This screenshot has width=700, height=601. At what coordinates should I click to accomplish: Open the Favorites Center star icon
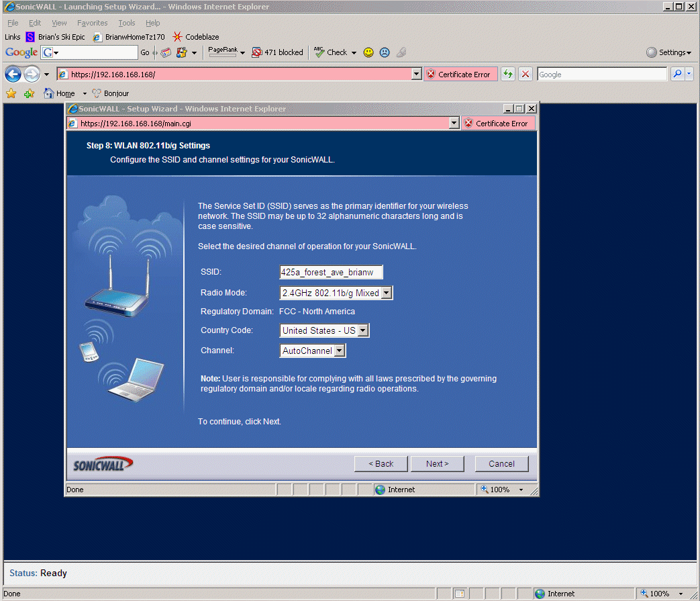[x=11, y=93]
